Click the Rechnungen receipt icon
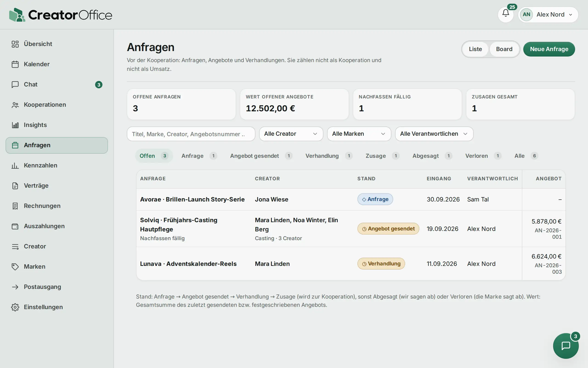The height and width of the screenshot is (368, 588). (15, 206)
